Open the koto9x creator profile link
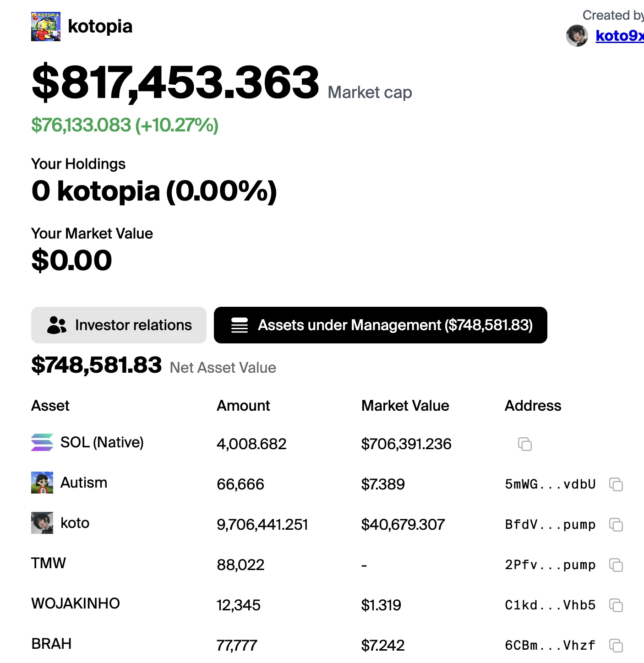 619,36
